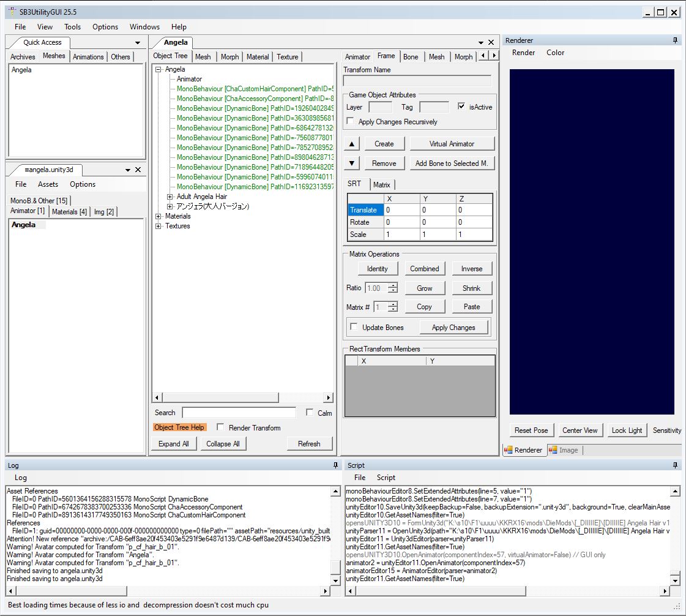This screenshot has height=616, width=686.
Task: Toggle the isActive checkbox
Action: click(x=461, y=107)
